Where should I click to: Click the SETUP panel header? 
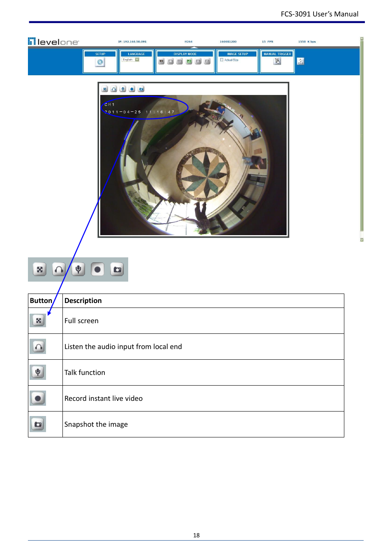100,54
